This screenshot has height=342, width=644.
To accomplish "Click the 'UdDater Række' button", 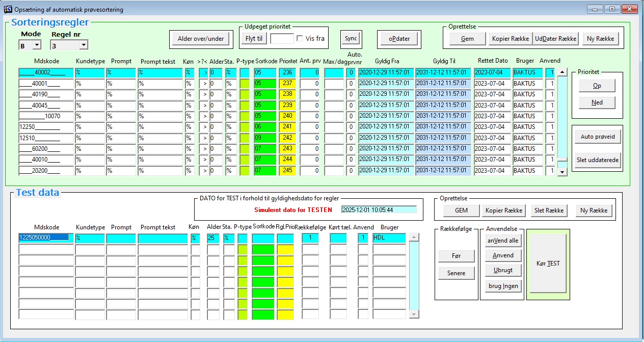I will coord(555,39).
